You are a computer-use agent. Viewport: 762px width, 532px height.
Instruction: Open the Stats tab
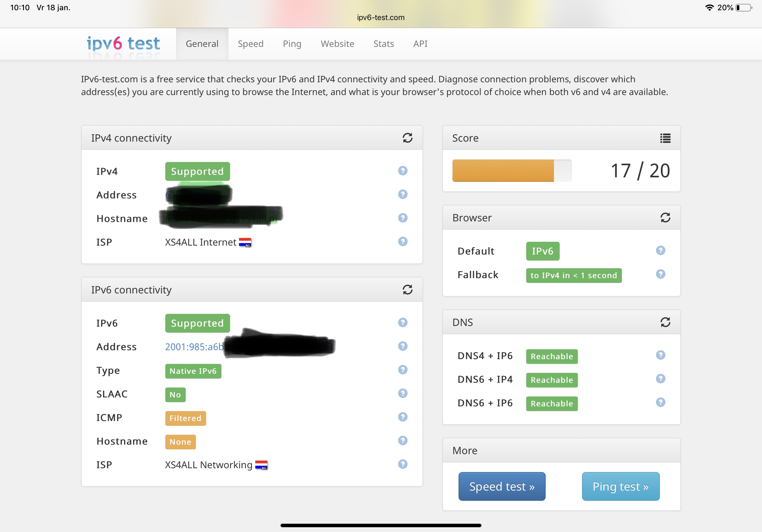383,44
